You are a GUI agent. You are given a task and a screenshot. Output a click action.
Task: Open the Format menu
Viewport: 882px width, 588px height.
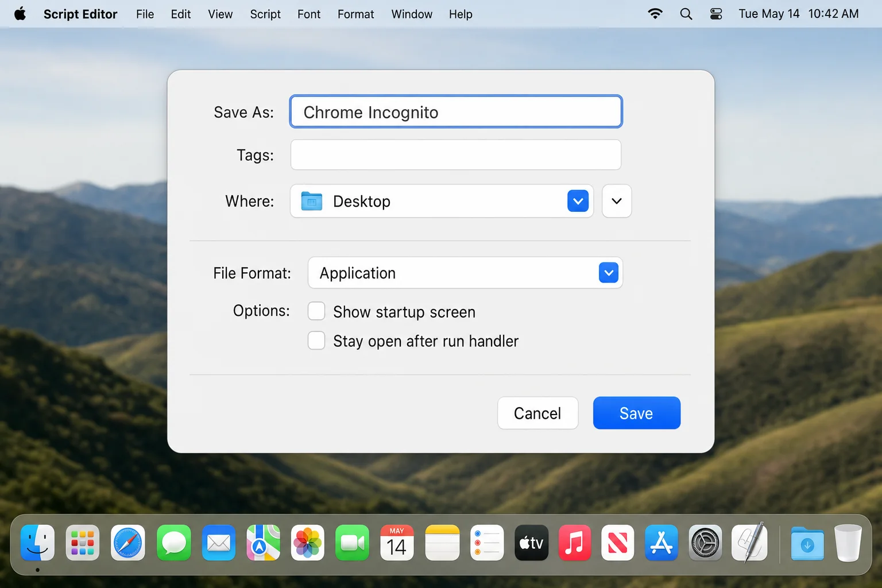(x=356, y=14)
